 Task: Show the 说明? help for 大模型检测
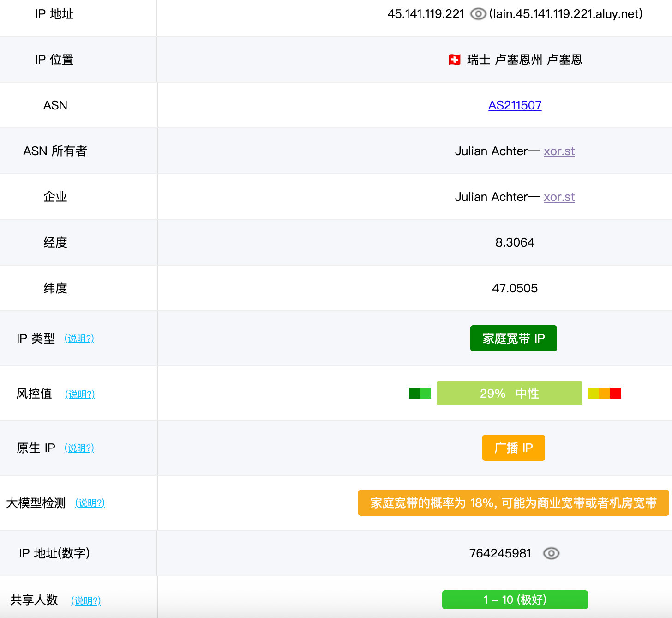coord(90,503)
